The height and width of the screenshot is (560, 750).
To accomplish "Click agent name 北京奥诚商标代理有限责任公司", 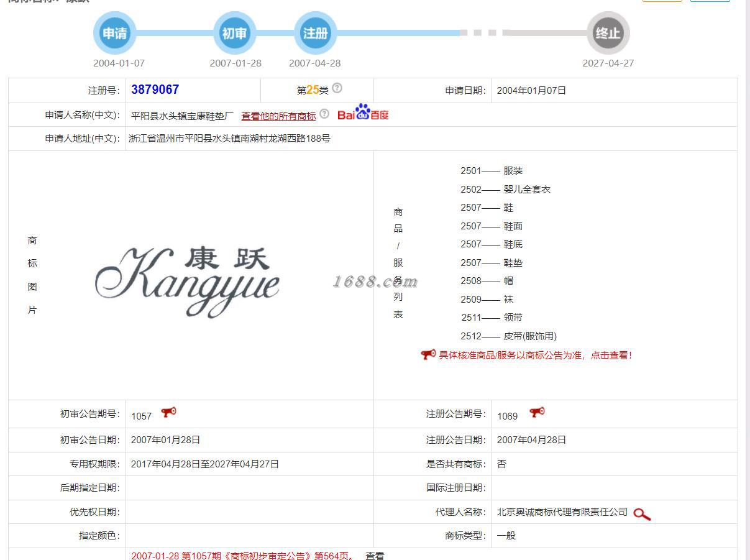I will coord(562,512).
